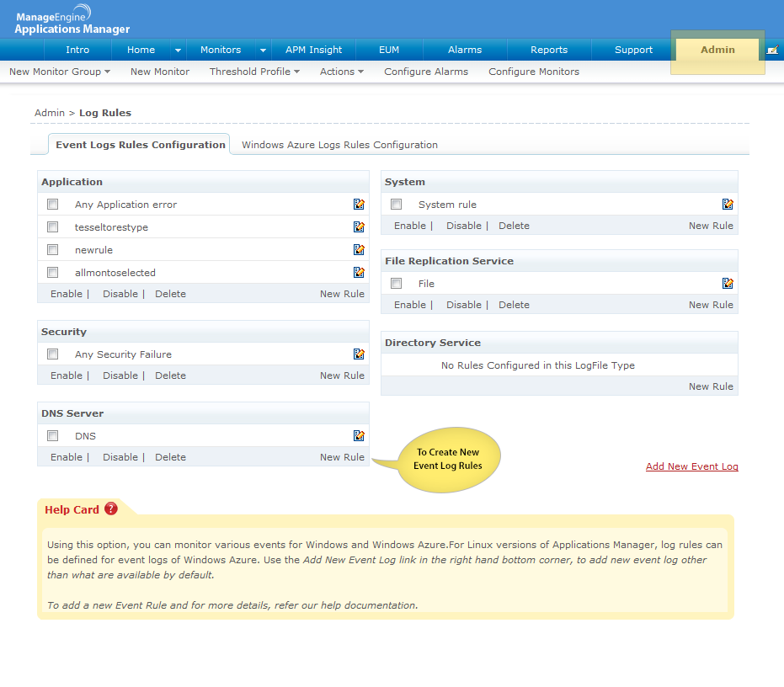The width and height of the screenshot is (784, 687).
Task: Check the Any Application error checkbox
Action: 52,204
